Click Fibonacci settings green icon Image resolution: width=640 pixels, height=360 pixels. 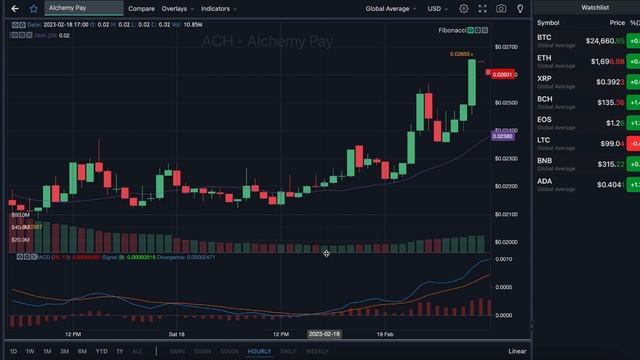click(x=471, y=30)
